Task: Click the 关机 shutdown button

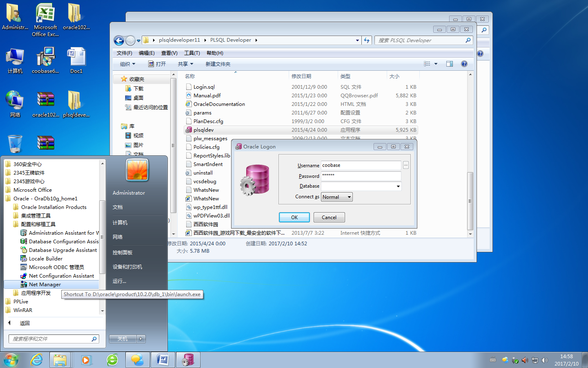Action: [x=123, y=339]
